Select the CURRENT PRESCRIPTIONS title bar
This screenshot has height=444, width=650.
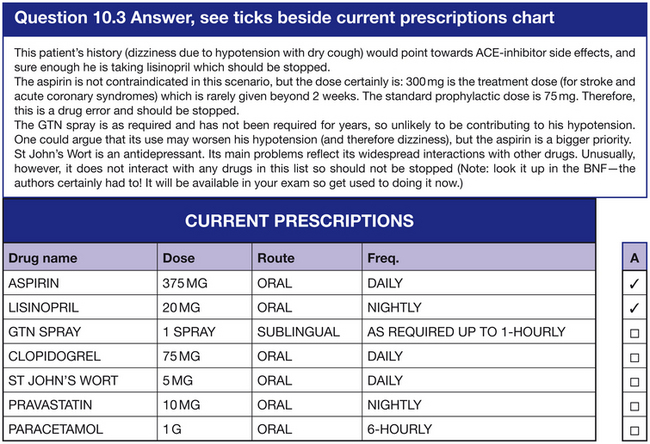tap(299, 221)
